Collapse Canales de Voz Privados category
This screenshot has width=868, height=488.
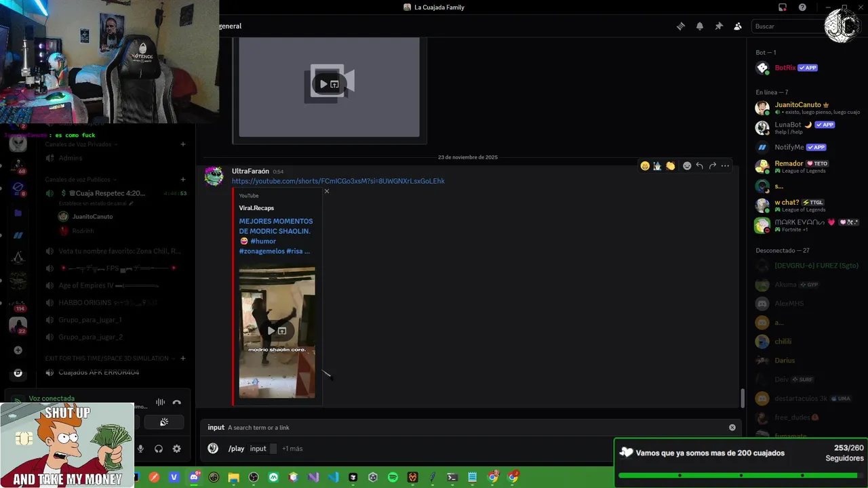(81, 144)
